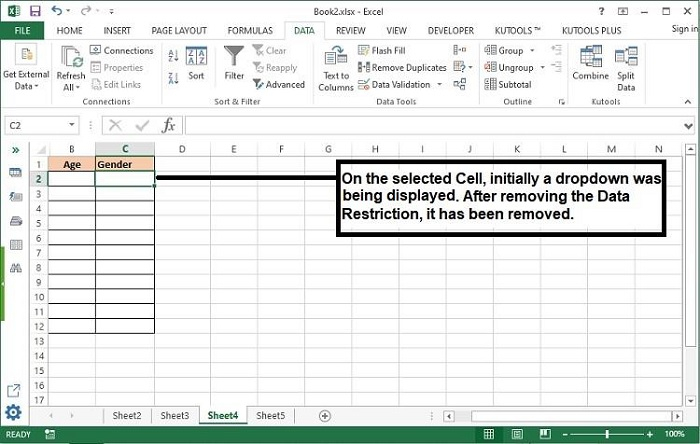The height and width of the screenshot is (444, 700).
Task: Select the Age header cell
Action: [x=71, y=164]
